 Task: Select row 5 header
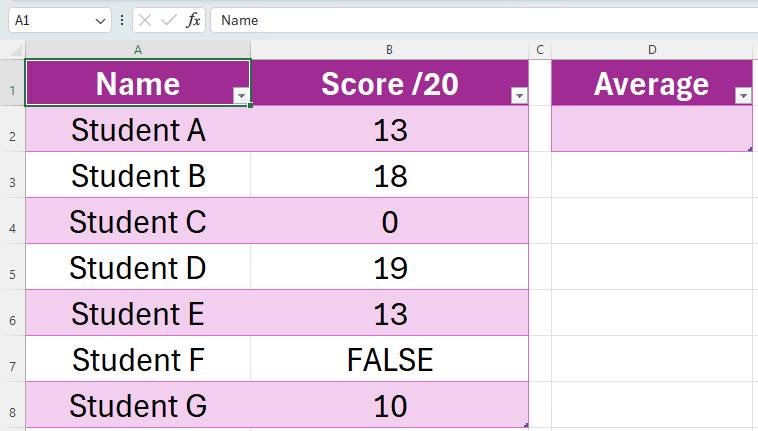13,267
